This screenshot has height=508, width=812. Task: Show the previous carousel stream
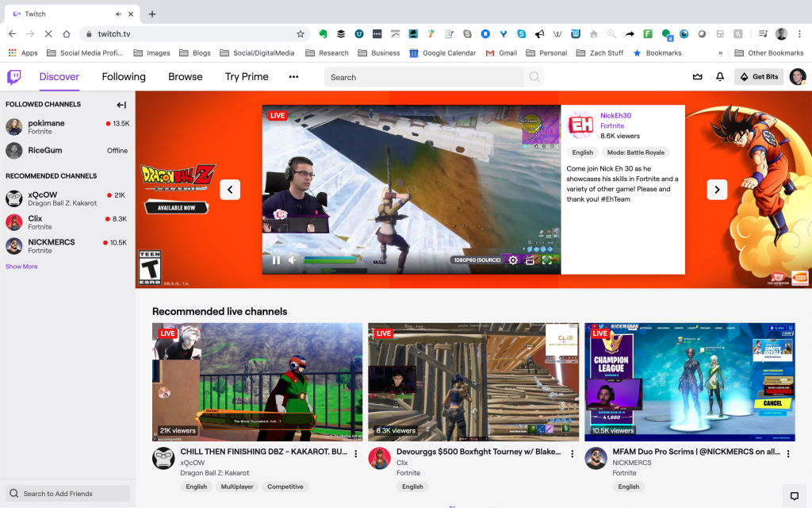coord(230,190)
